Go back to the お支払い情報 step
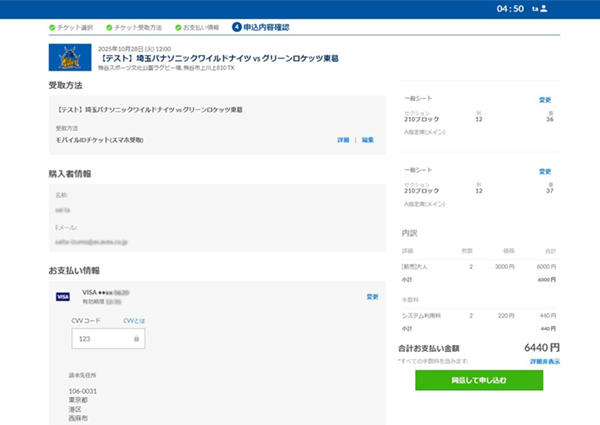This screenshot has width=600, height=425. [201, 28]
